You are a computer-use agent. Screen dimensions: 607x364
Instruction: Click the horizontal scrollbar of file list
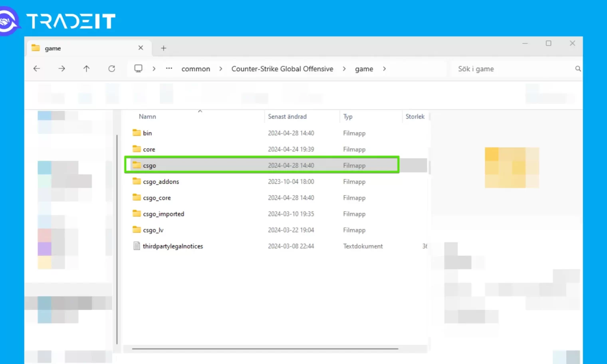pos(265,349)
